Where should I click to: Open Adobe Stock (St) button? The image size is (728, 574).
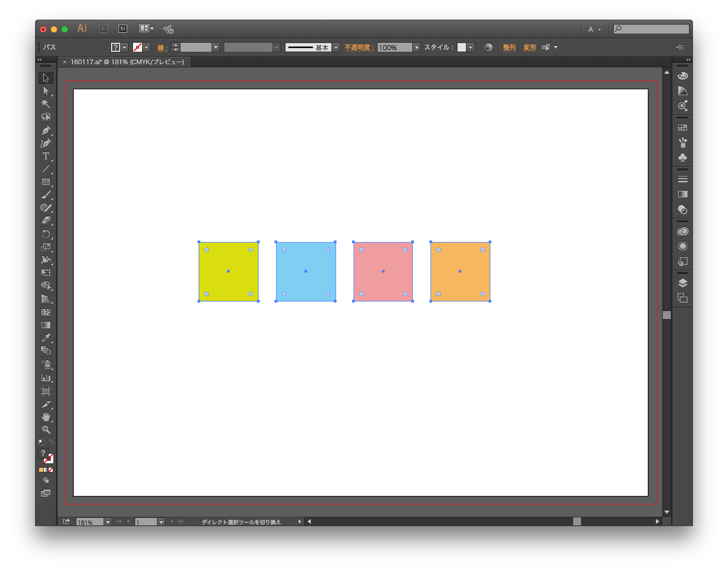[x=122, y=28]
